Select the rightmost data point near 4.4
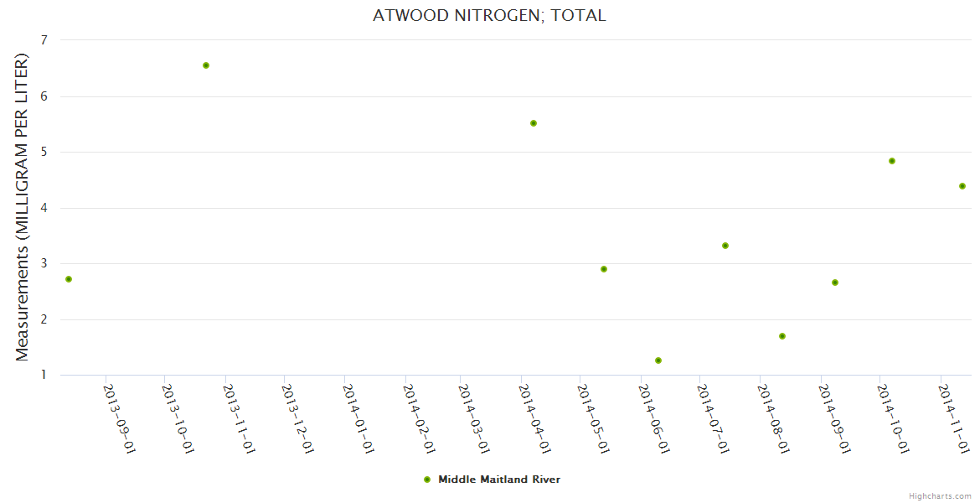980x503 pixels. tap(962, 186)
